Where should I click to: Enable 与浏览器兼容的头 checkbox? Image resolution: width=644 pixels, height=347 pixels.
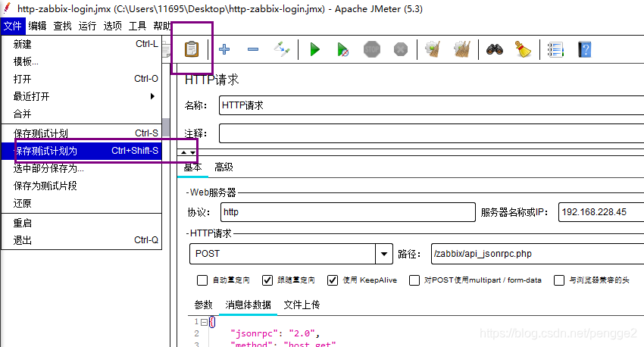tap(559, 280)
